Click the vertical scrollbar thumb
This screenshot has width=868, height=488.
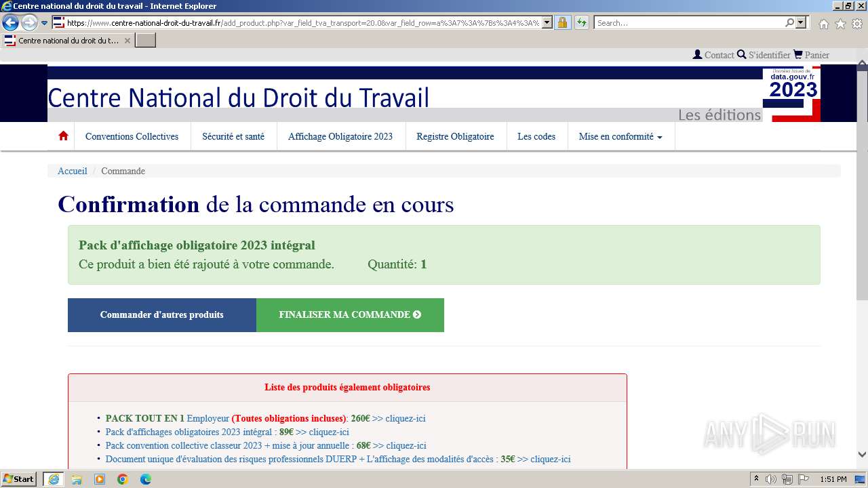pos(862,184)
